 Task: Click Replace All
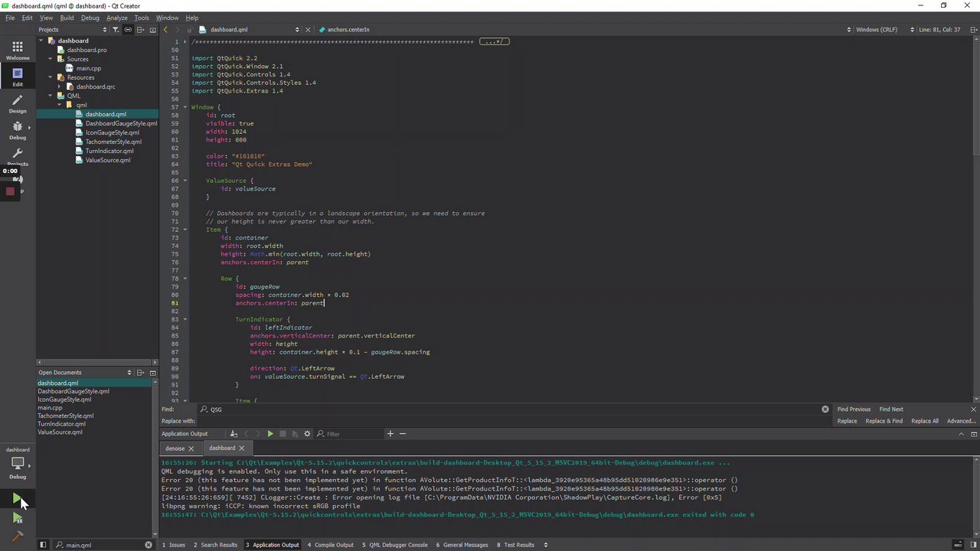(x=925, y=421)
